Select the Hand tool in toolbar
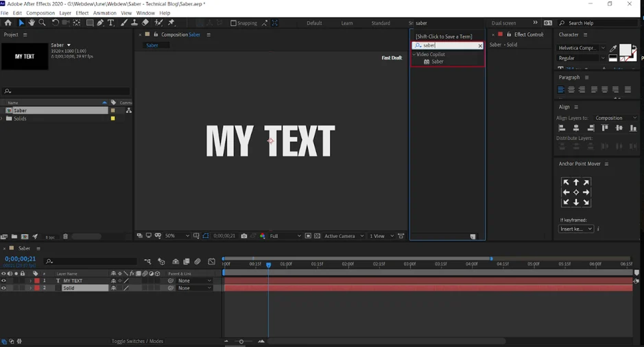 32,23
